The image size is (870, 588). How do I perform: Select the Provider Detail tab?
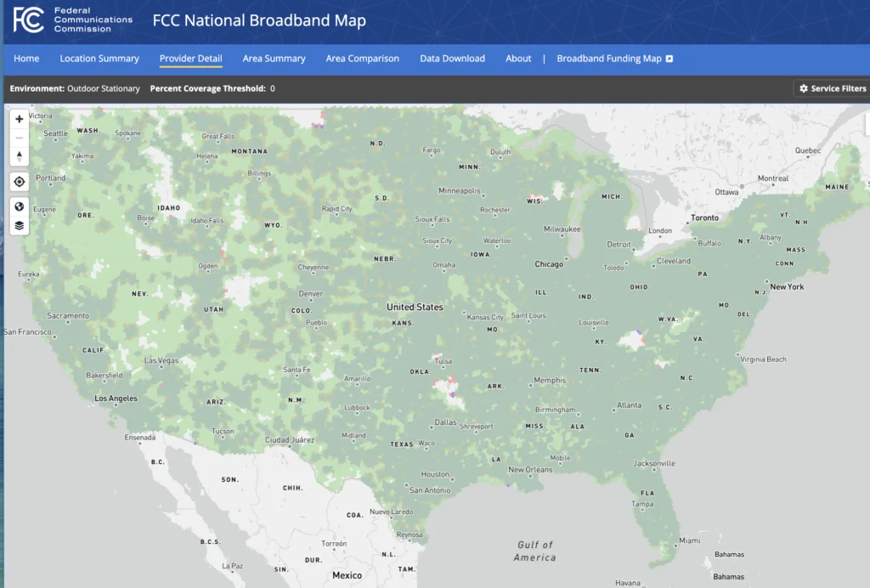tap(191, 59)
